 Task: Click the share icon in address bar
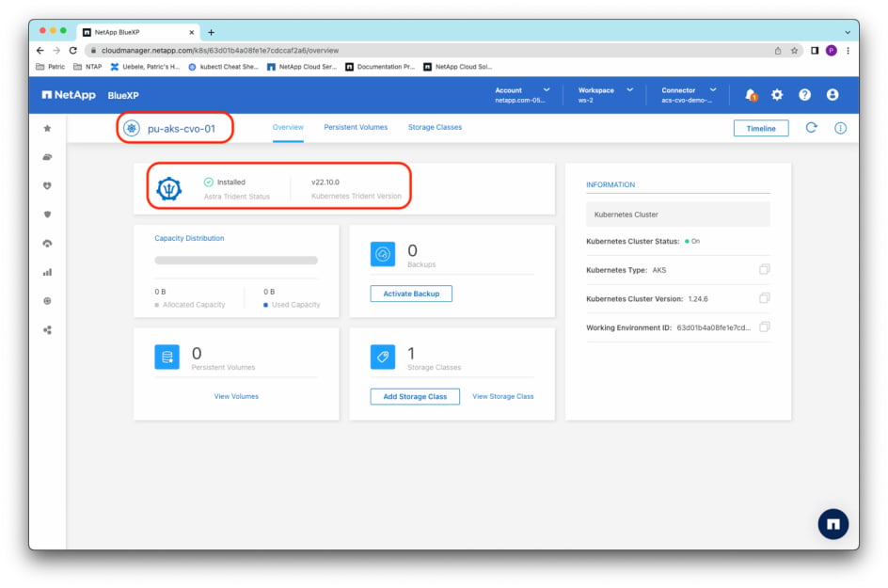[x=778, y=51]
